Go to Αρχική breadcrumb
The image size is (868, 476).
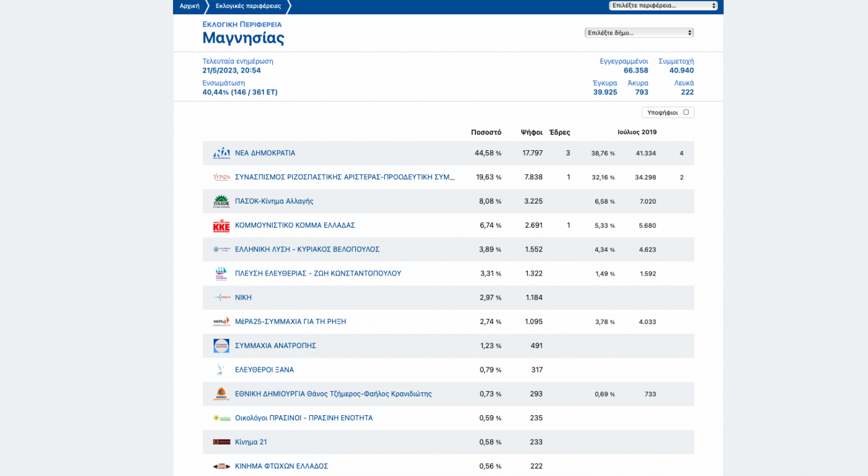point(190,6)
